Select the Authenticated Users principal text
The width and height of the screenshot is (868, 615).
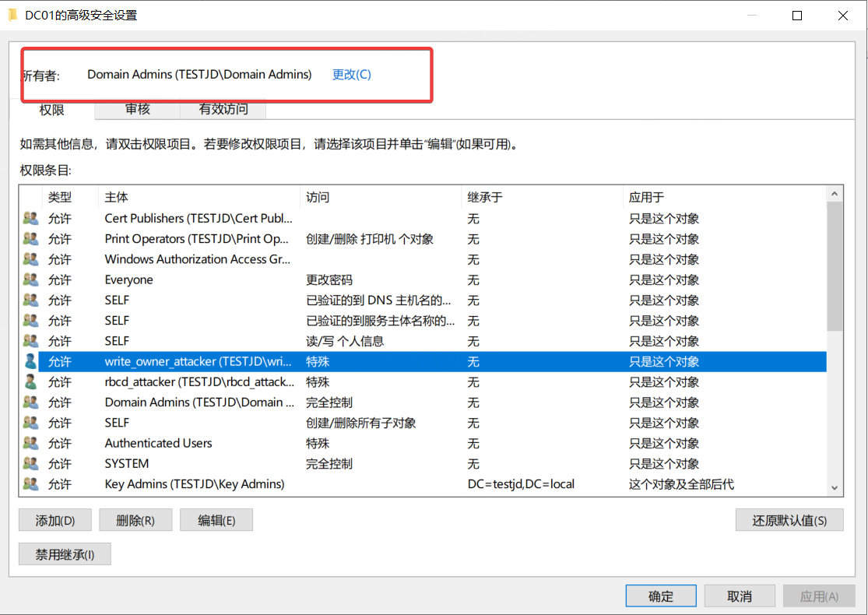[158, 443]
